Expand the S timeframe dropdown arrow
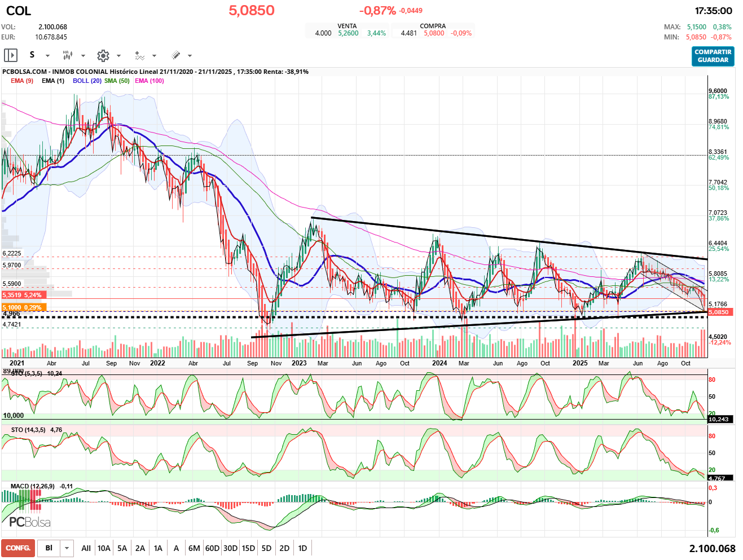This screenshot has width=743, height=560. pyautogui.click(x=47, y=56)
